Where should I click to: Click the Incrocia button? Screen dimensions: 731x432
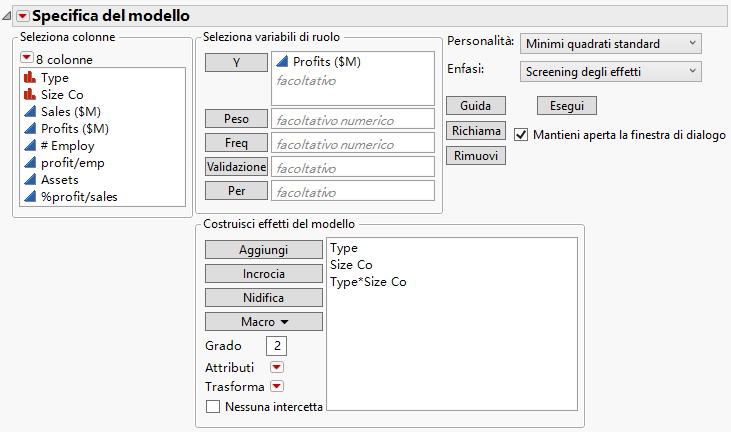[x=263, y=274]
